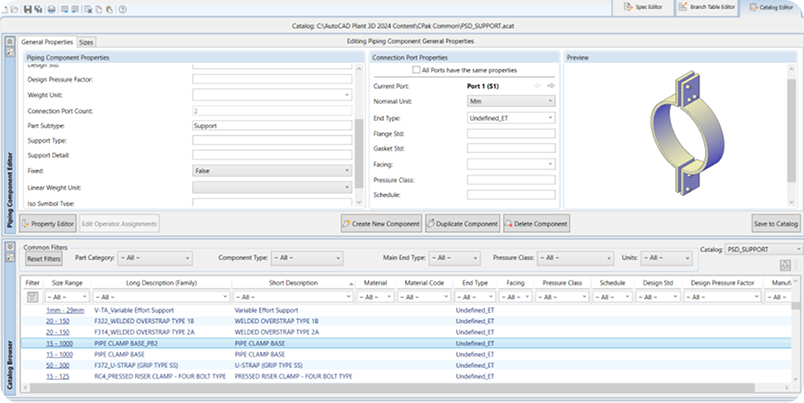Click the Print icon in the top toolbar
The image size is (804, 403).
(x=52, y=8)
